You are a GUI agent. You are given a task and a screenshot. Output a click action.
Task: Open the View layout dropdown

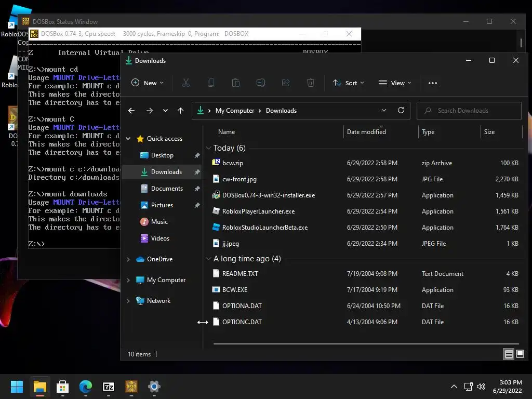tap(395, 83)
